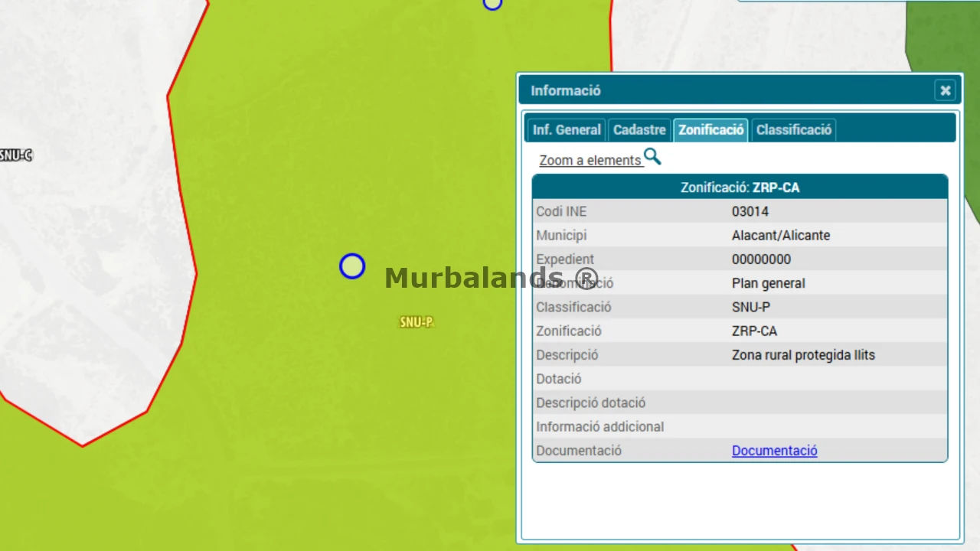Click the SNU-C label on the white zone
The image size is (980, 551).
tap(16, 155)
